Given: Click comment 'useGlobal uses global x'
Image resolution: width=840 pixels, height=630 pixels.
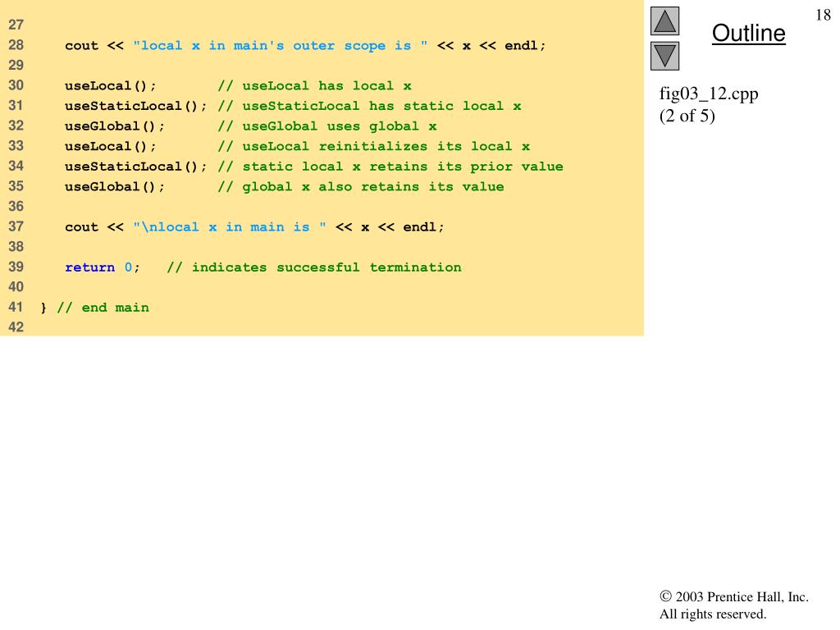Looking at the screenshot, I should 326,126.
